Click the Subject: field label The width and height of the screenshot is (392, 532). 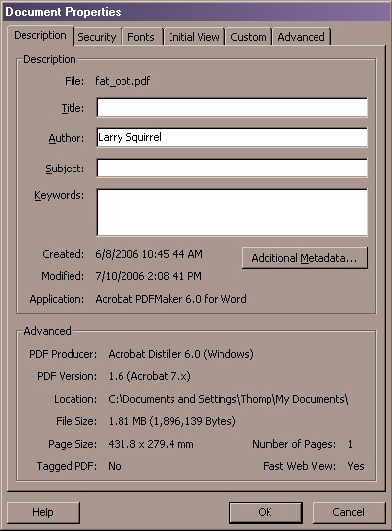click(x=65, y=169)
